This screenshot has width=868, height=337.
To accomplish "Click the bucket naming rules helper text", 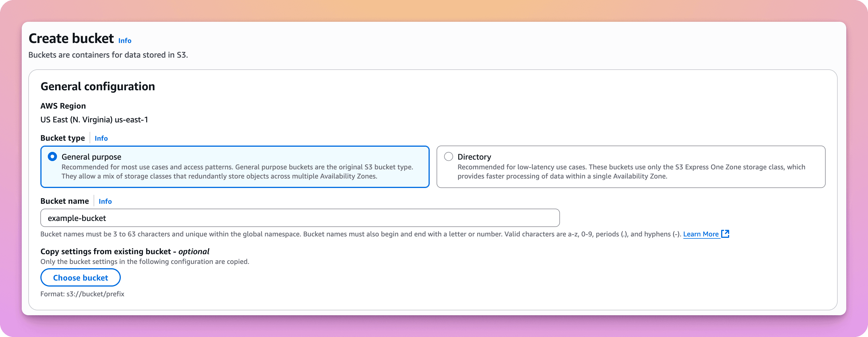I will 360,234.
